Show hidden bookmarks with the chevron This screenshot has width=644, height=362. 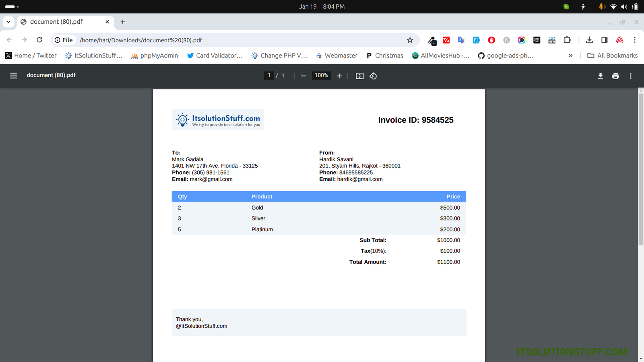(570, 56)
